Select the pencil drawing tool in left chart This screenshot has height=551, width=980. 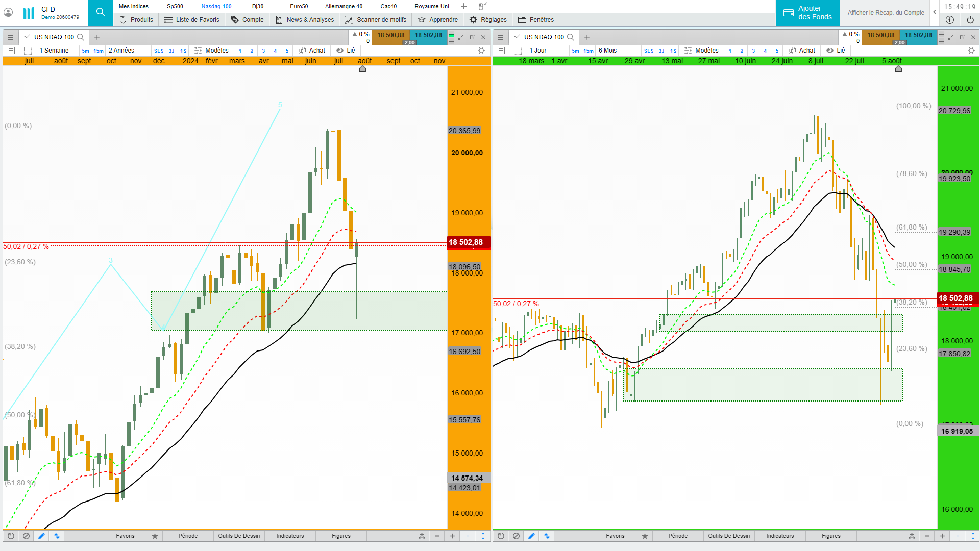coord(41,536)
